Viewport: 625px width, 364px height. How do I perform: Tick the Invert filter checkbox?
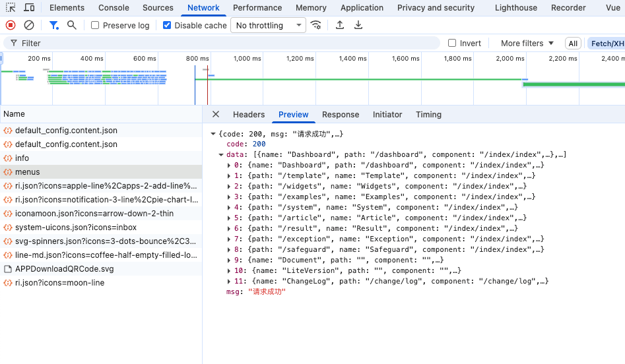tap(452, 43)
